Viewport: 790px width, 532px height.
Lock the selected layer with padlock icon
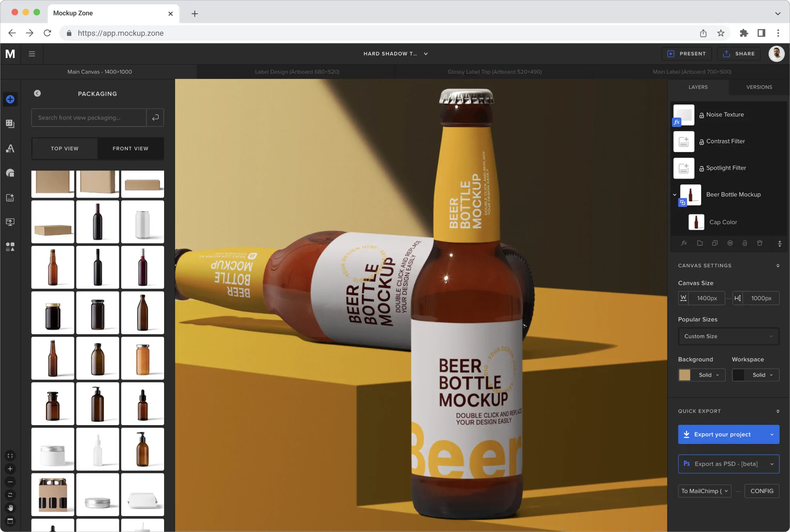[x=745, y=243]
